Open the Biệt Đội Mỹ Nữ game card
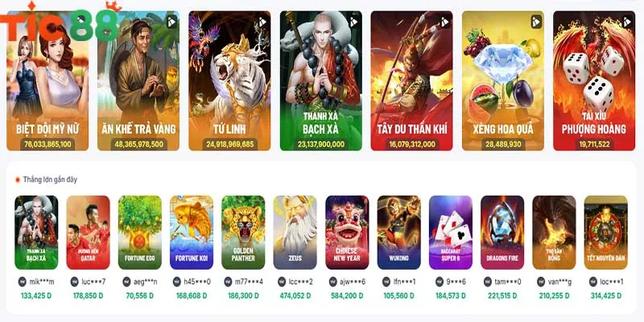This screenshot has height=322, width=644. click(x=47, y=81)
